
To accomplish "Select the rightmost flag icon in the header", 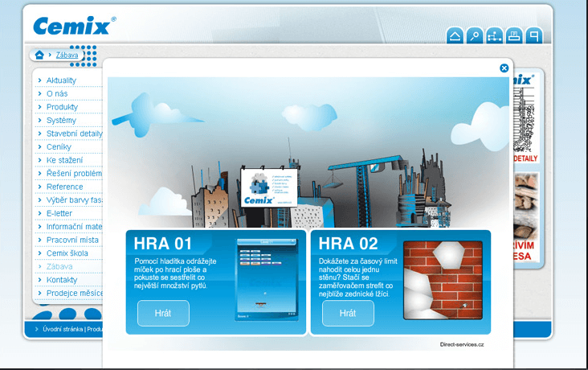I will click(x=534, y=36).
